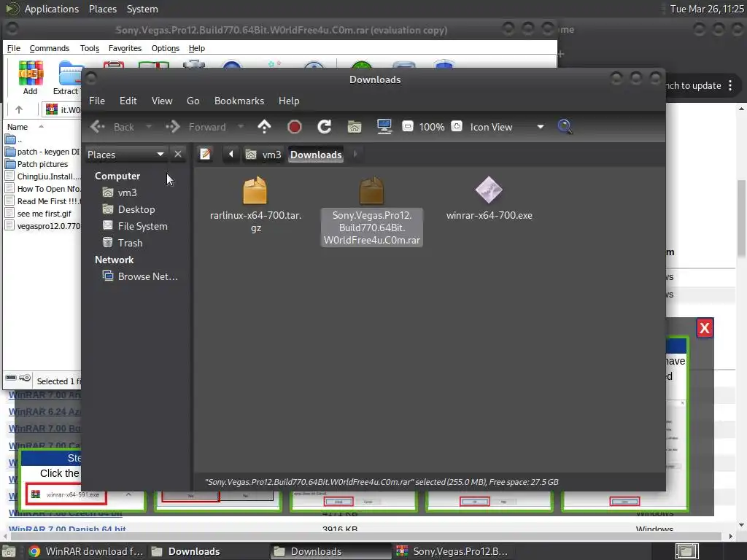Reload the current folder view
747x560 pixels.
tap(325, 127)
